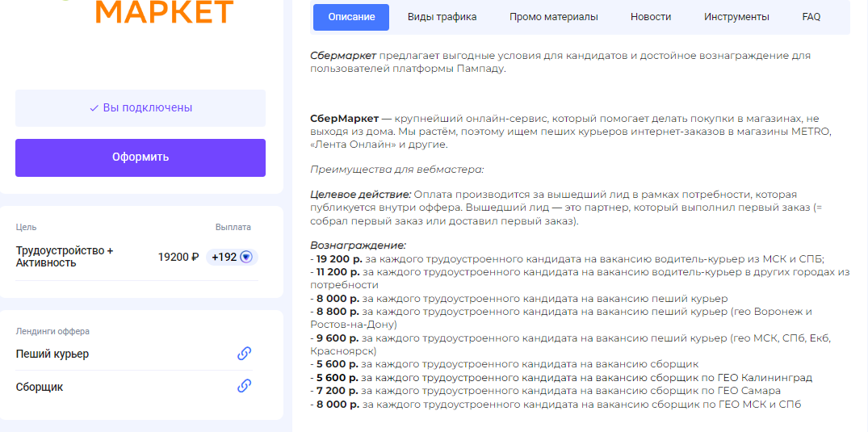
Task: Click the 19200 ₽ payout value
Action: click(x=178, y=257)
